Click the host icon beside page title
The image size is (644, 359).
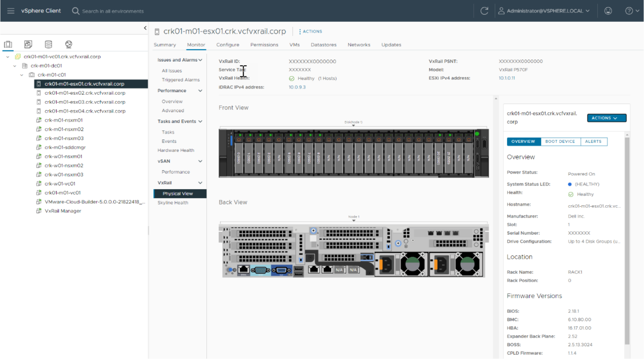(x=157, y=32)
